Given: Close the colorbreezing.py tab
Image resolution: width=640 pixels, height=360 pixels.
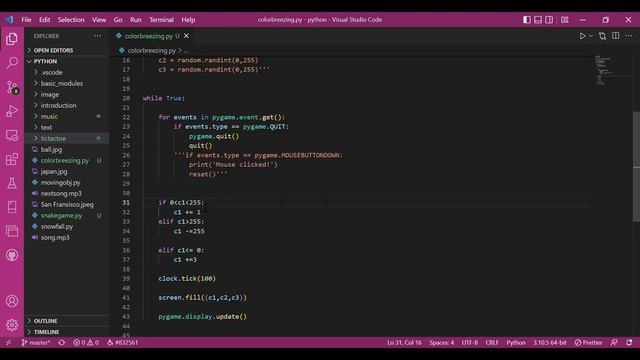Looking at the screenshot, I should click(x=187, y=36).
